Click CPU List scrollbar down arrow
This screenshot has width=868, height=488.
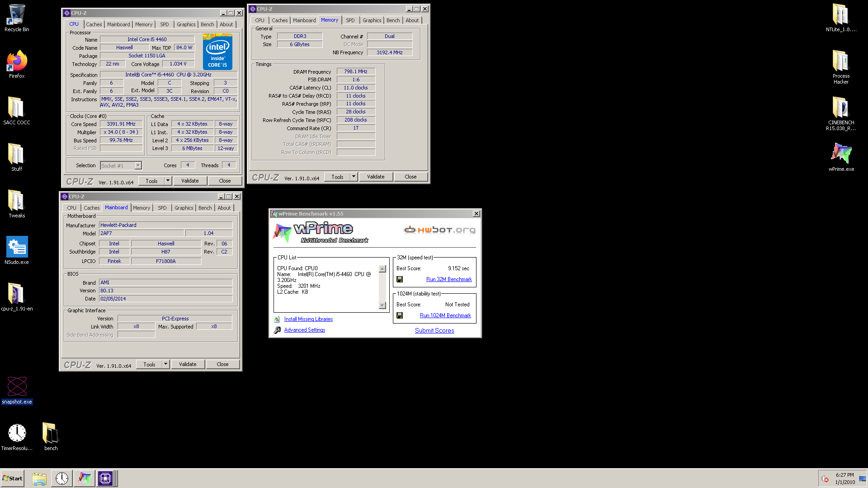(x=382, y=305)
